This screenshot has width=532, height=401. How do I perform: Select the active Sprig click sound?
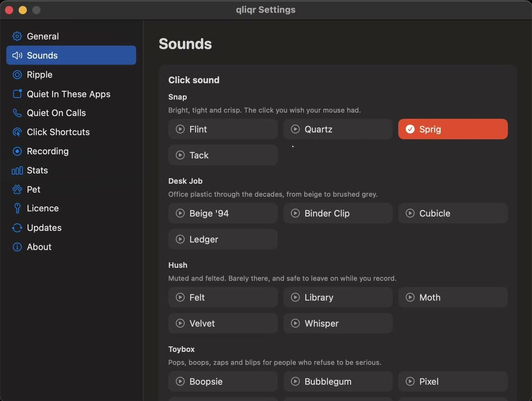coord(453,129)
